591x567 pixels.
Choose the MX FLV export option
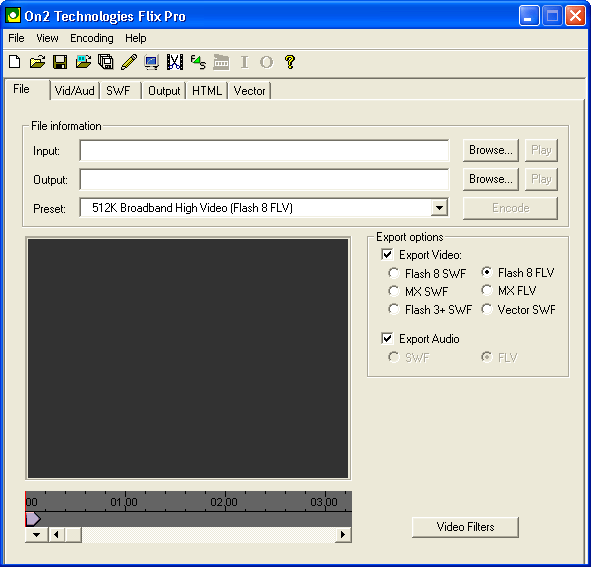pos(487,290)
